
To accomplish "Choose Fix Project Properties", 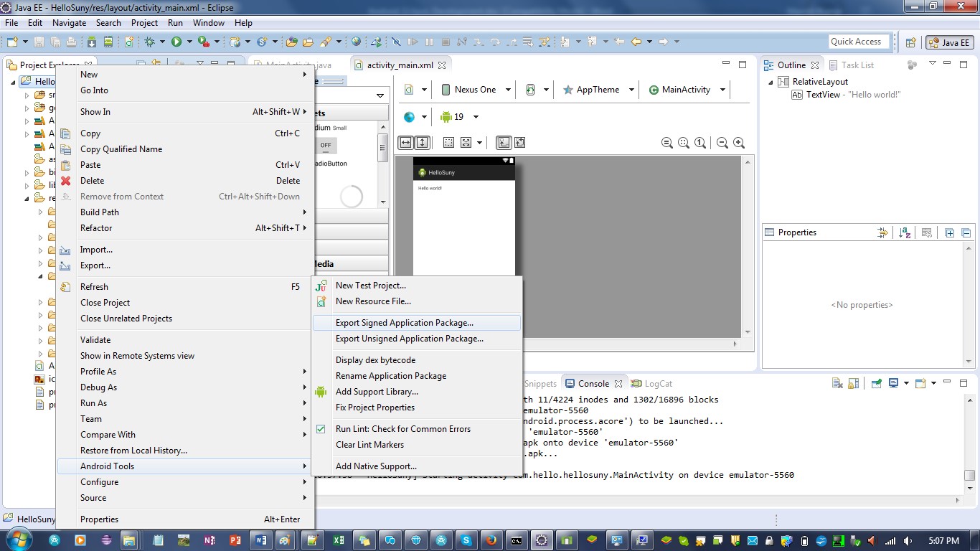I will 417,408.
